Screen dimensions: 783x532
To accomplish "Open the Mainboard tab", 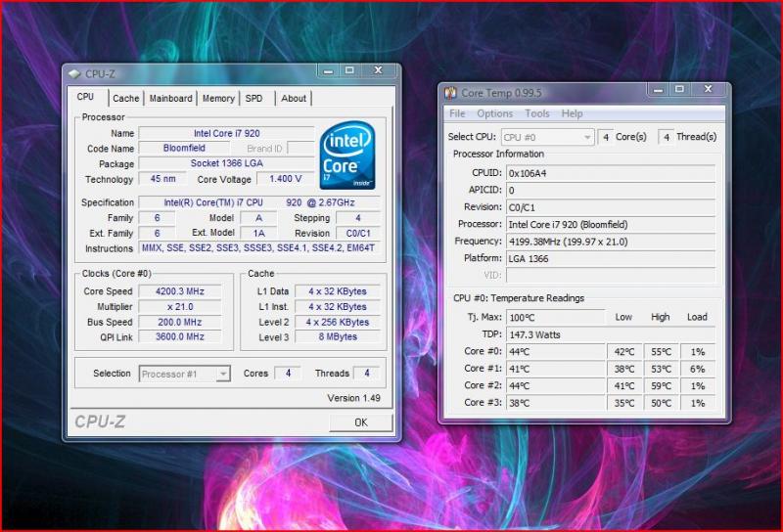I will coord(170,99).
